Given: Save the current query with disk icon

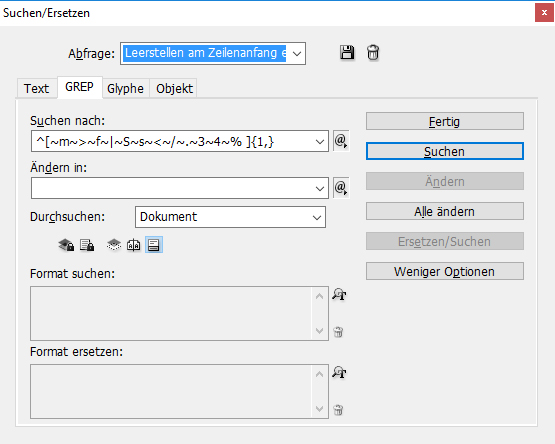Looking at the screenshot, I should [x=347, y=52].
